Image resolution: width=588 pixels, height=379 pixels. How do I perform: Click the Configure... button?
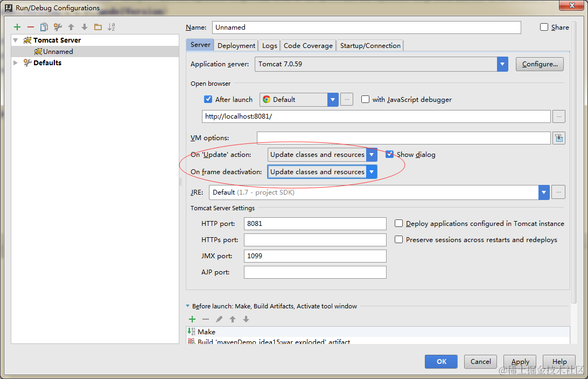(x=540, y=64)
